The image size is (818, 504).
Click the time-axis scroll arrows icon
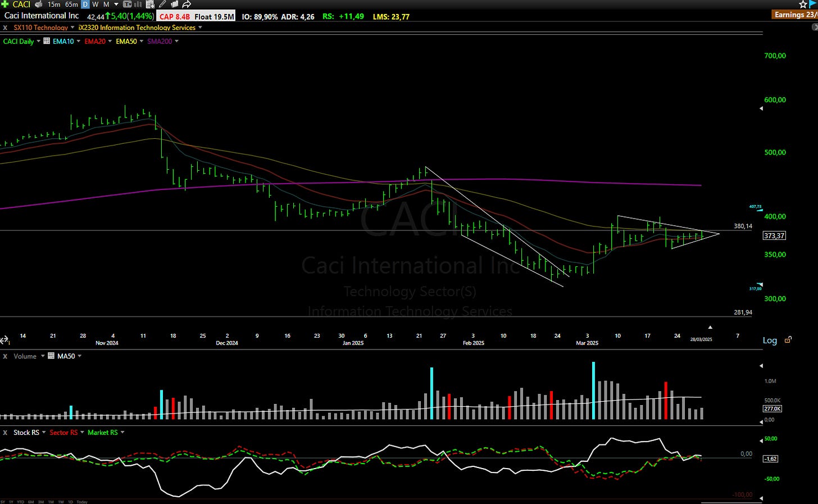point(4,340)
